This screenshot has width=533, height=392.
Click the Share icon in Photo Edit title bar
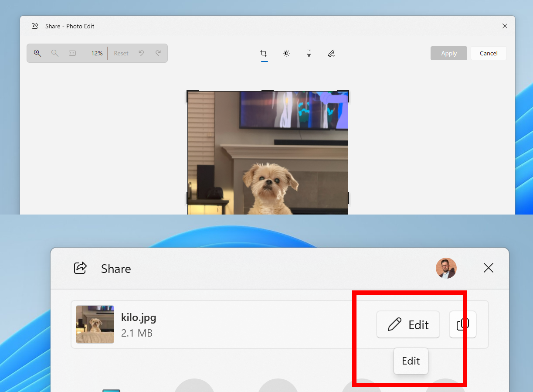35,26
